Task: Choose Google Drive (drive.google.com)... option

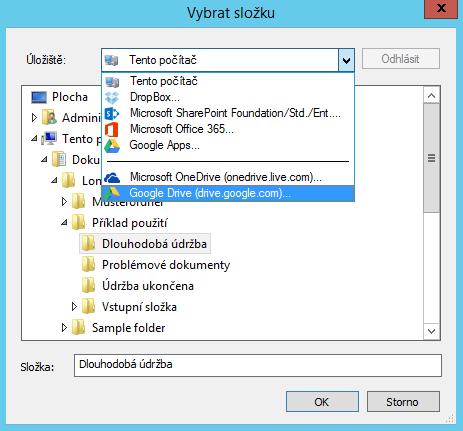Action: point(228,193)
